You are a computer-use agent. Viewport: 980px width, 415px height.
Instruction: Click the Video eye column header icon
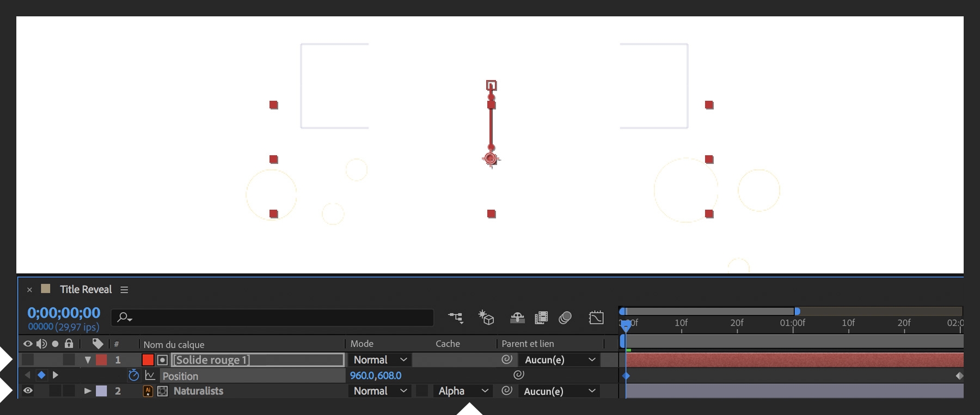coord(28,344)
